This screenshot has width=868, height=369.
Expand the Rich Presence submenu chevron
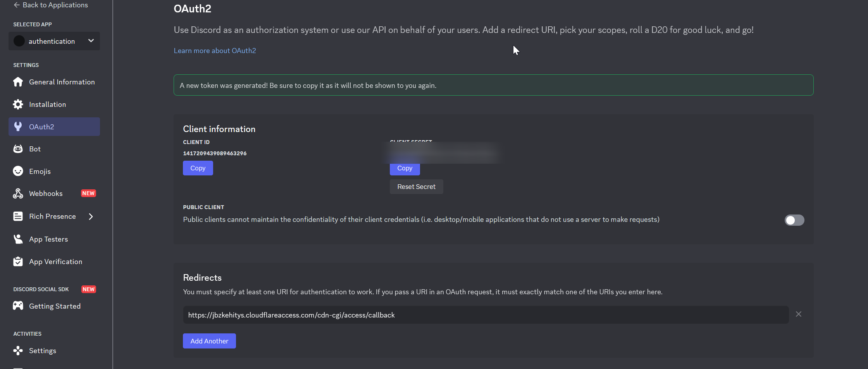pos(91,216)
